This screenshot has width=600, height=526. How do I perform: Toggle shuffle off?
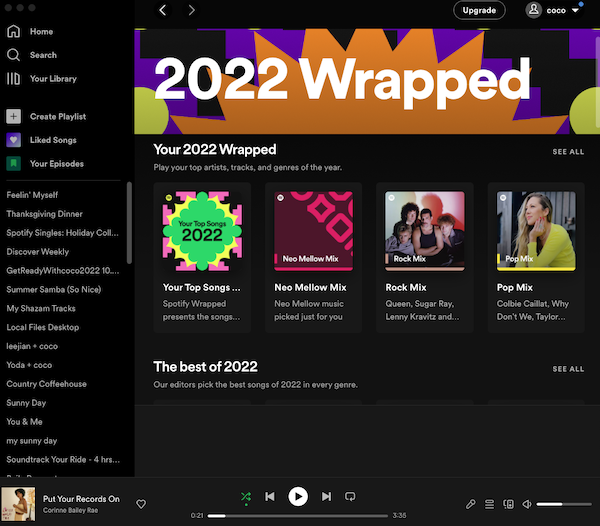[246, 496]
